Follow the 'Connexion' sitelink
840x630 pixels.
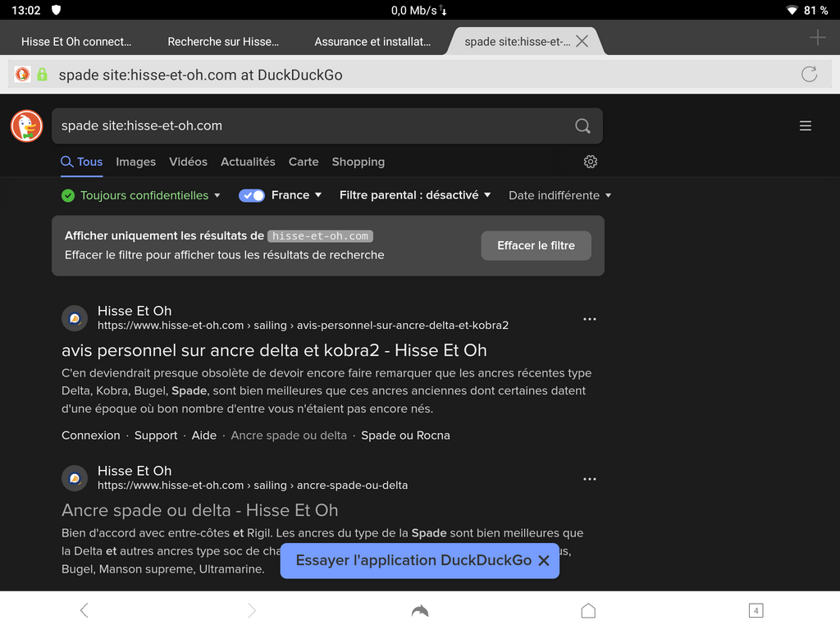[x=91, y=436]
